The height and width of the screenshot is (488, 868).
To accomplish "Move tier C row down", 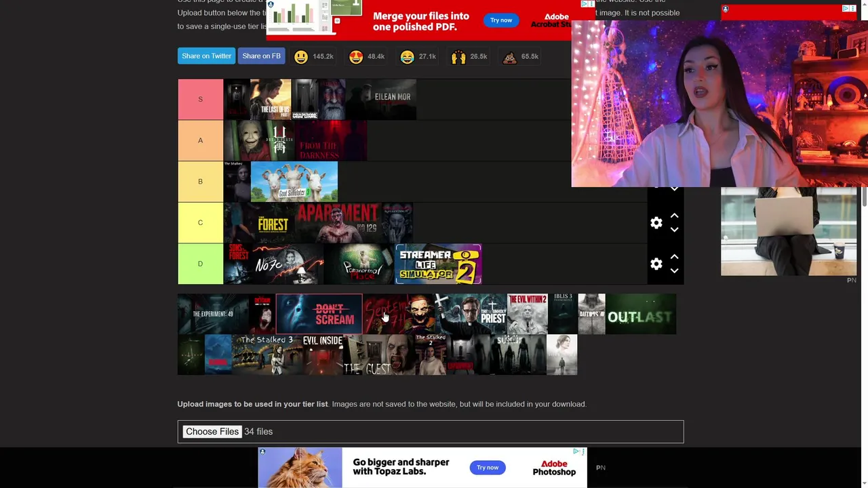I will click(x=674, y=230).
